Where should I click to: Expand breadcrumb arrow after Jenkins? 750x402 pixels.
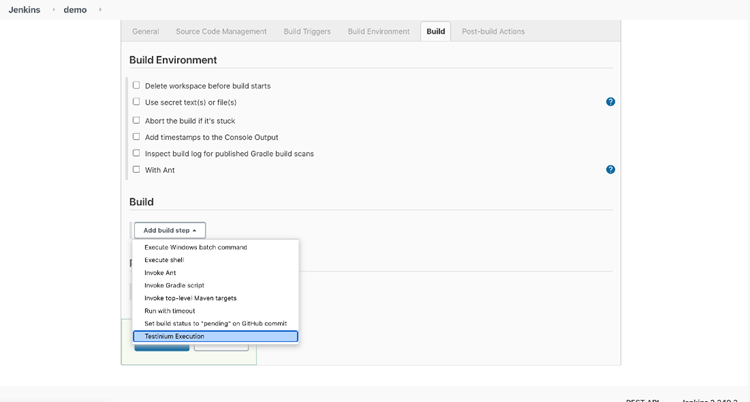[x=53, y=10]
